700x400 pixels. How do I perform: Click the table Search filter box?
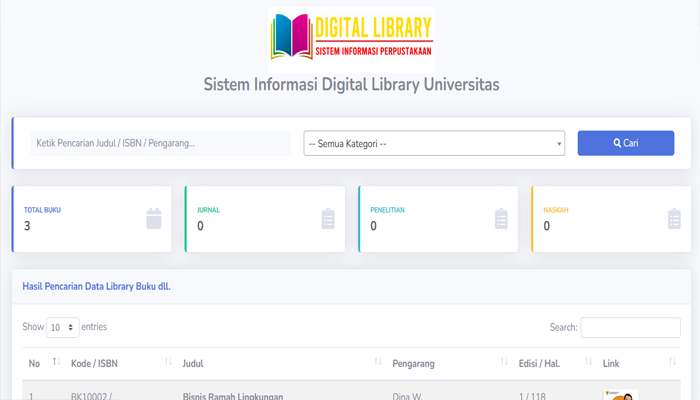630,327
